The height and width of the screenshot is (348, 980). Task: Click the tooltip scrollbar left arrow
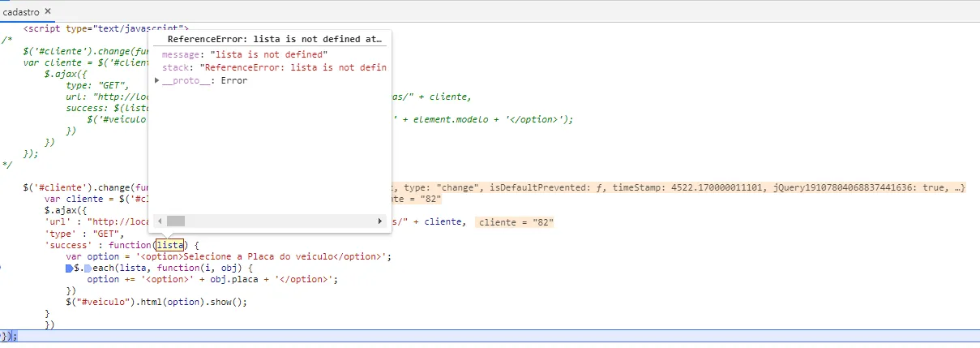[x=159, y=221]
